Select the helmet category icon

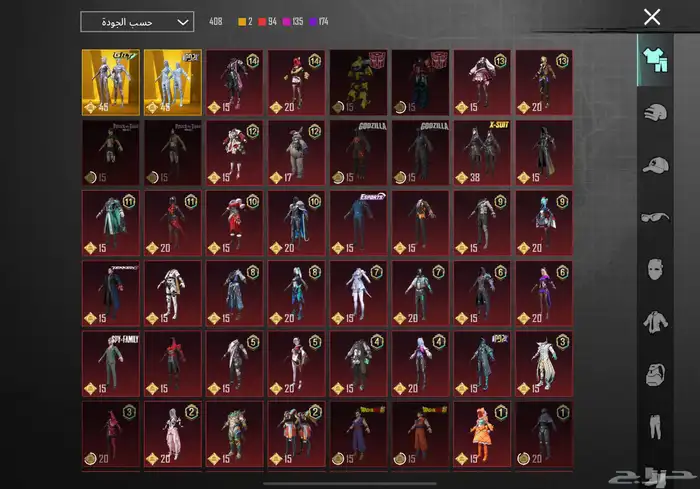pyautogui.click(x=654, y=113)
